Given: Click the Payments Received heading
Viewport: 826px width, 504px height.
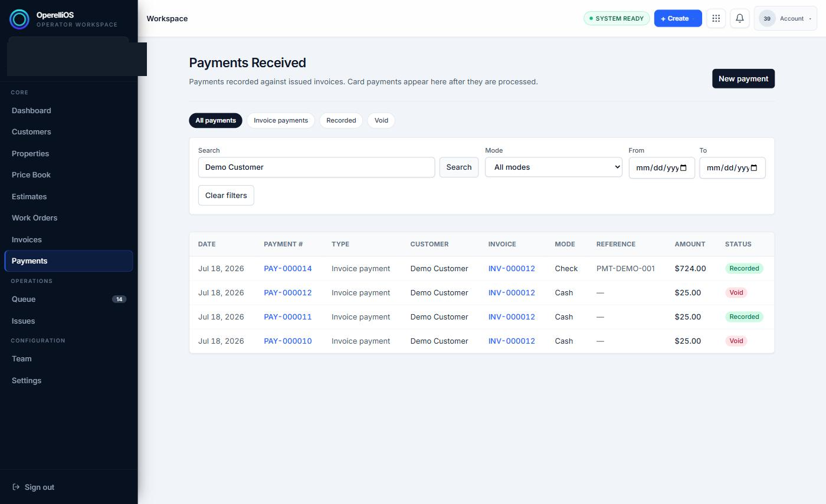Looking at the screenshot, I should [x=247, y=62].
